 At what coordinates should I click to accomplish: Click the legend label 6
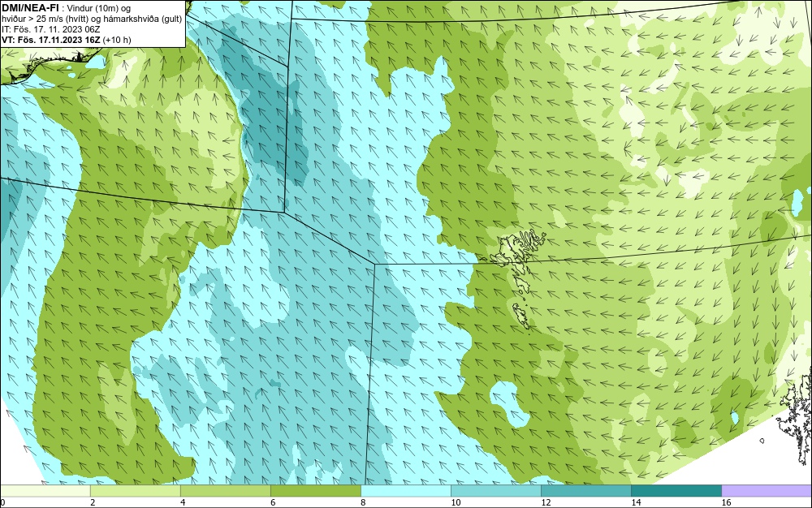(273, 502)
